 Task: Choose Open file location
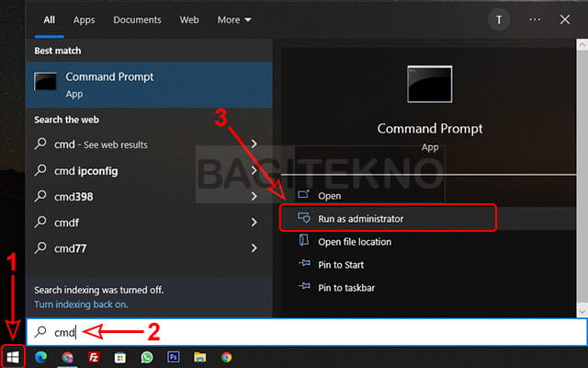pos(355,241)
